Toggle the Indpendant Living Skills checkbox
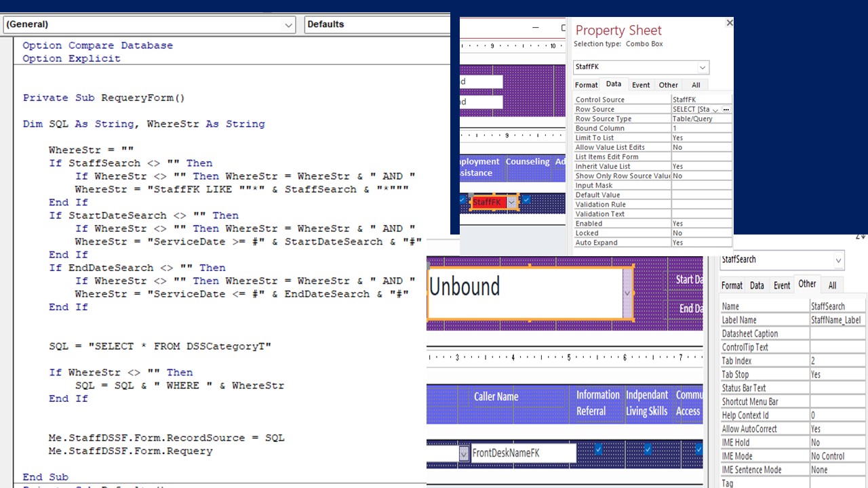 click(x=648, y=448)
